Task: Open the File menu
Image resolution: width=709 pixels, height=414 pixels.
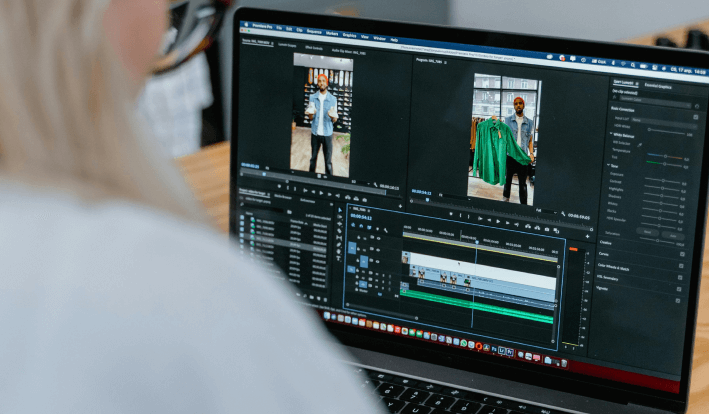Action: (x=279, y=28)
